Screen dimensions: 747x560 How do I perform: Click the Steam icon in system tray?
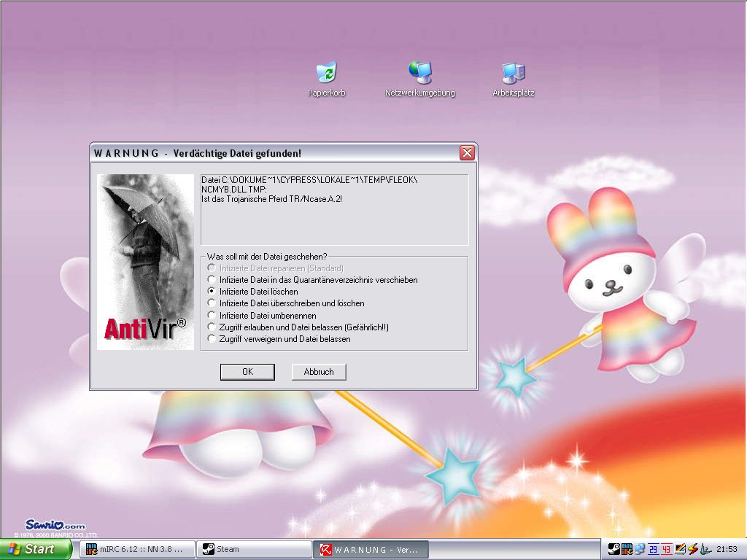pyautogui.click(x=614, y=549)
